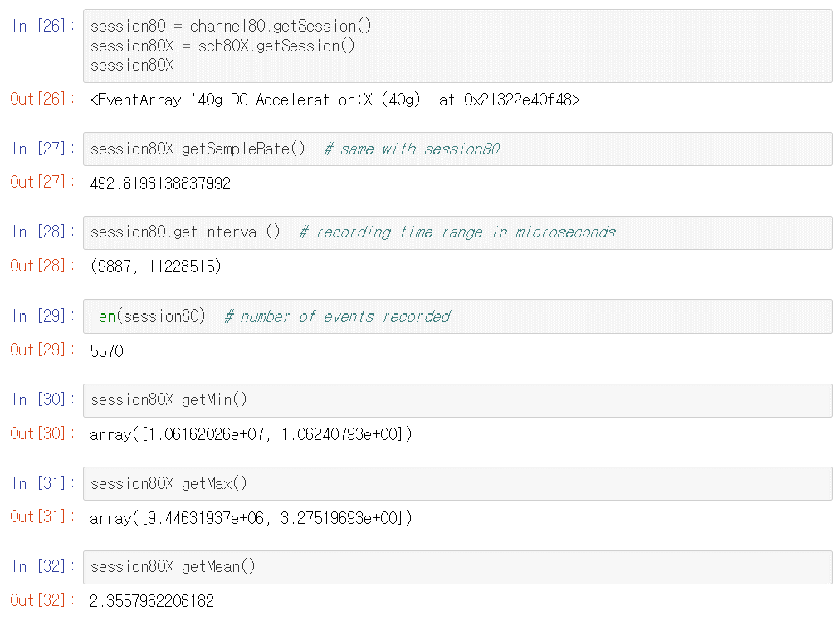Screen dimensions: 840x626
Task: Click the output value 5570
Action: (106, 351)
